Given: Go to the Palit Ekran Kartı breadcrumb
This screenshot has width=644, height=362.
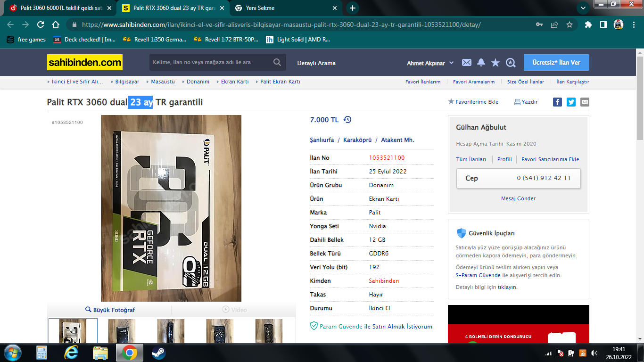Looking at the screenshot, I should (281, 82).
